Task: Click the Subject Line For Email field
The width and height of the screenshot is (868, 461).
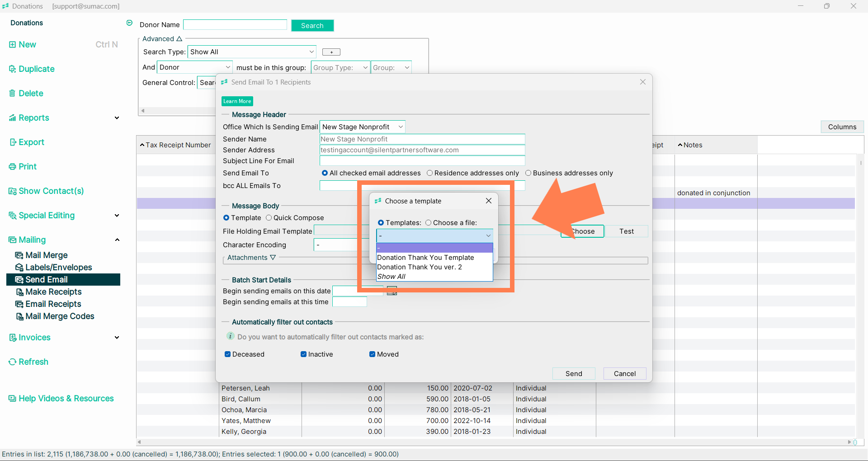Action: (x=422, y=161)
